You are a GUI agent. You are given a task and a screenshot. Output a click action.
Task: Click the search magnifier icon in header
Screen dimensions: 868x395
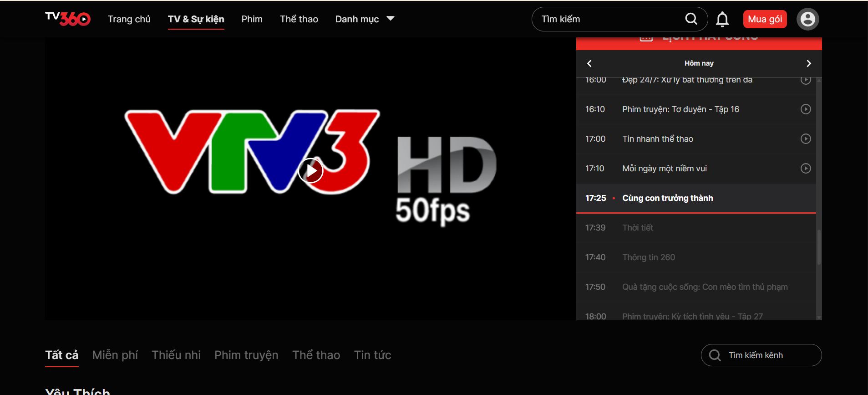[x=691, y=19]
